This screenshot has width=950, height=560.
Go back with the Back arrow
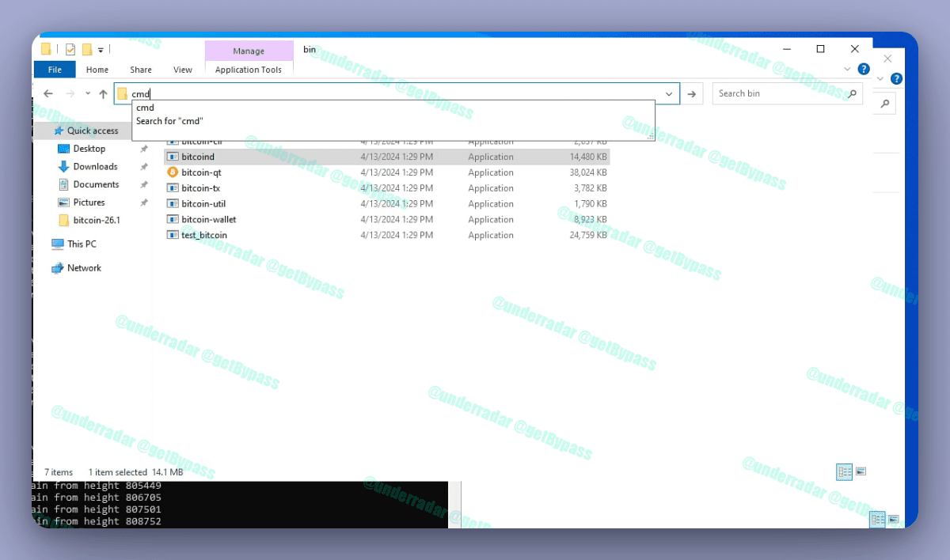tap(48, 94)
